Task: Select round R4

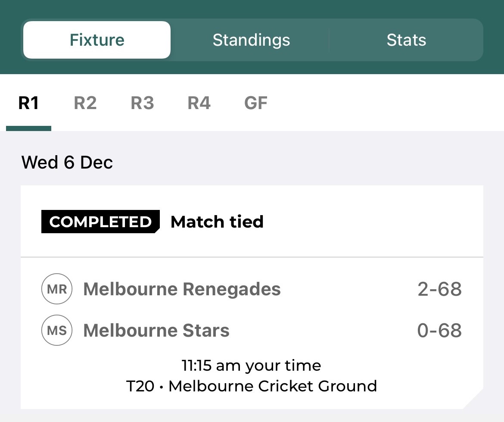Action: click(x=199, y=103)
